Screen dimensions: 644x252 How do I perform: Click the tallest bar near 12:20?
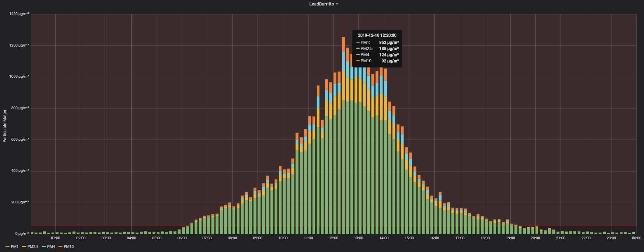point(343,137)
